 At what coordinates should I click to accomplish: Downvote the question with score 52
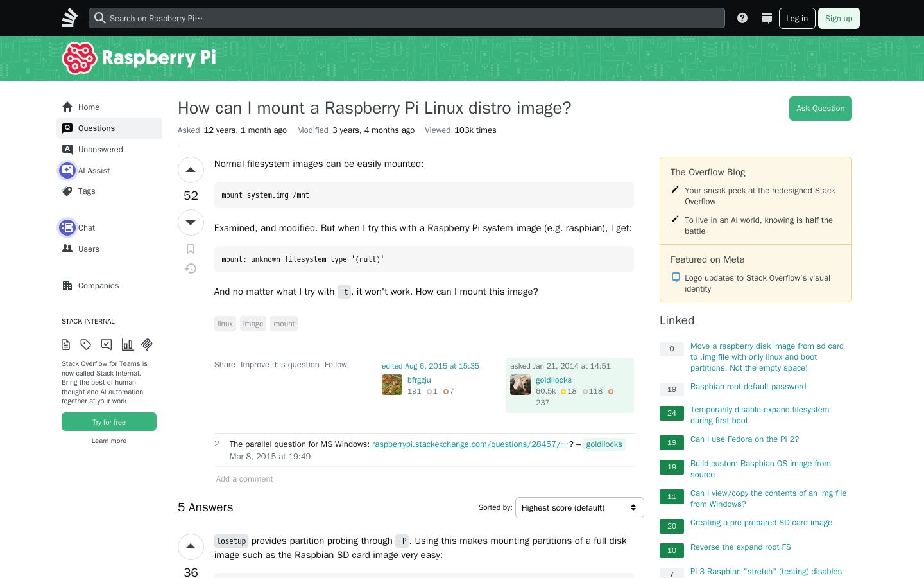[191, 223]
